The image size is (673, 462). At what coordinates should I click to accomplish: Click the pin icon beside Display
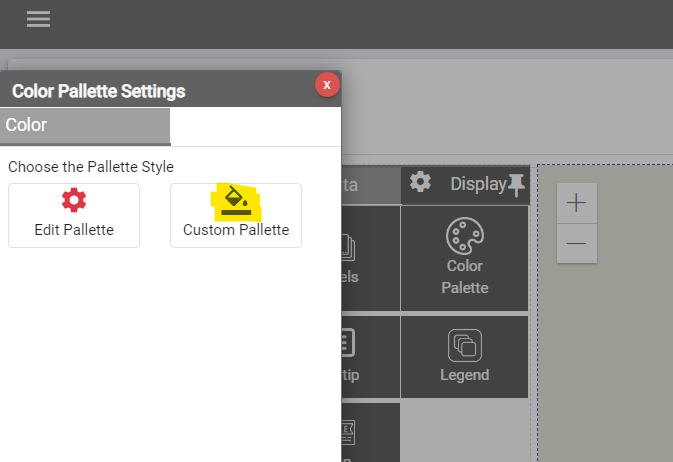[516, 184]
